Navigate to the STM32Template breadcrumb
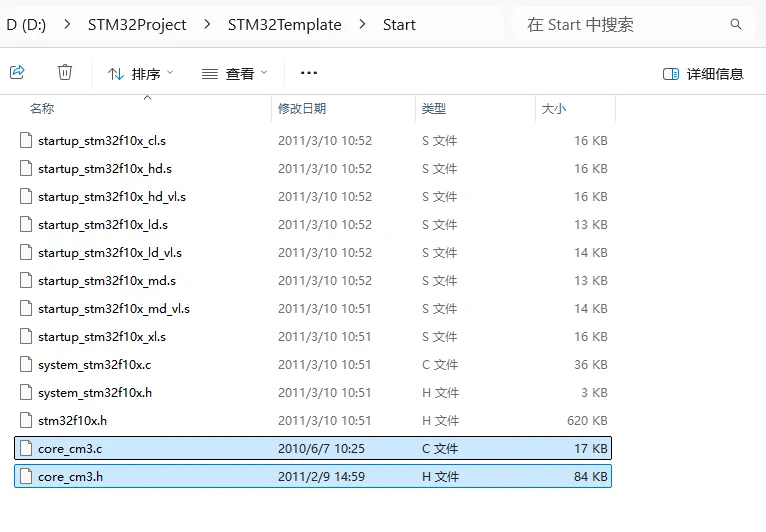Viewport: 766px width, 532px height. click(284, 24)
